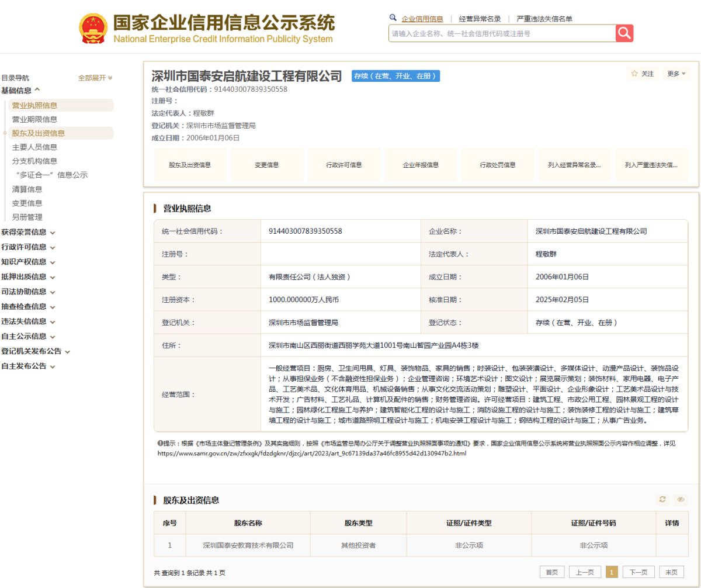This screenshot has width=701, height=588.
Task: Click the 行政许可信息 shortcut card
Action: click(x=344, y=165)
